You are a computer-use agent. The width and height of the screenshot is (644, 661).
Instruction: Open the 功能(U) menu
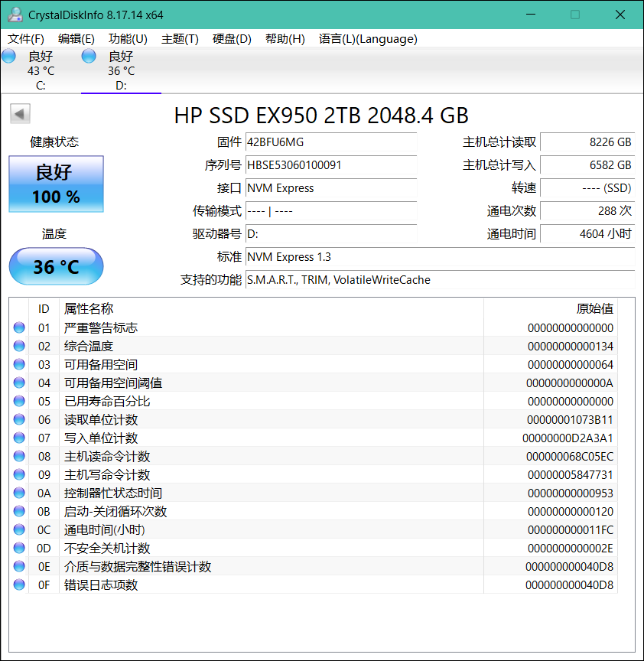(x=128, y=39)
